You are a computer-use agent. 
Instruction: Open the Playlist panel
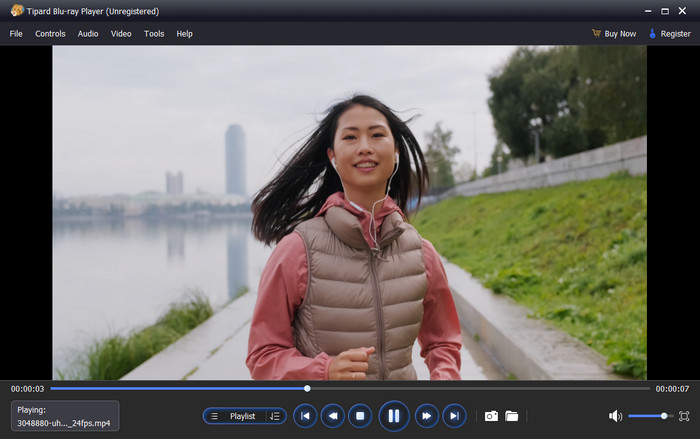point(242,416)
